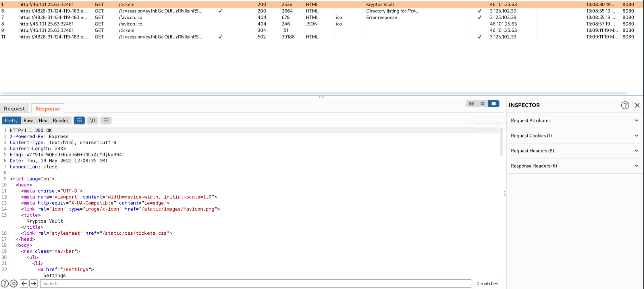Viewport: 644px width, 289px height.
Task: Select the Raw view tab
Action: tap(28, 120)
